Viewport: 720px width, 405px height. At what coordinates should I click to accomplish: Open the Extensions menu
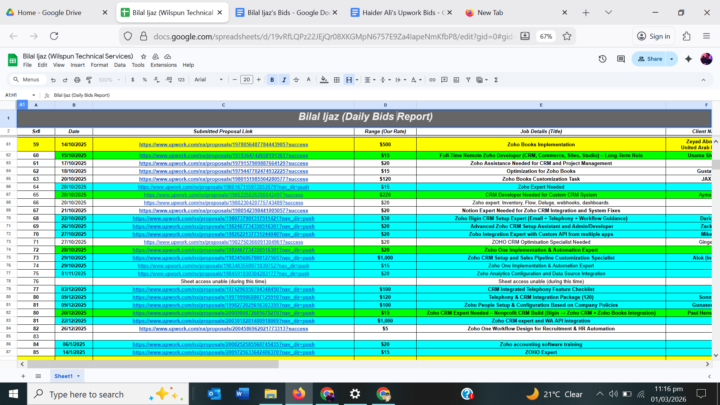click(163, 65)
